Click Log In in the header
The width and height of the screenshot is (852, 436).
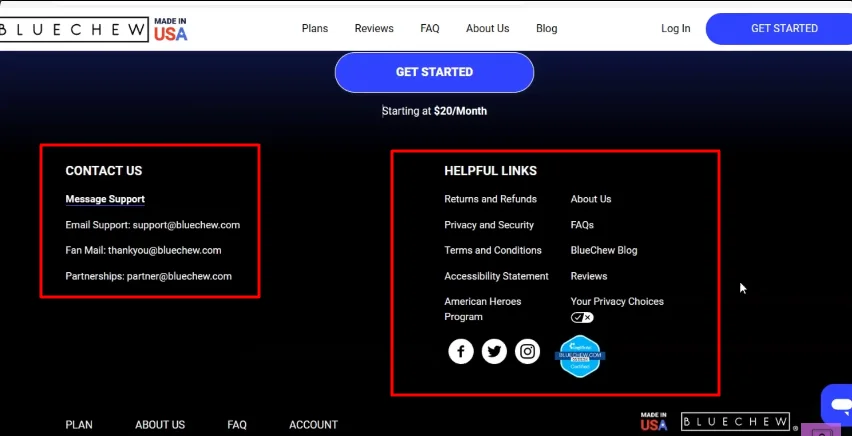pos(675,28)
